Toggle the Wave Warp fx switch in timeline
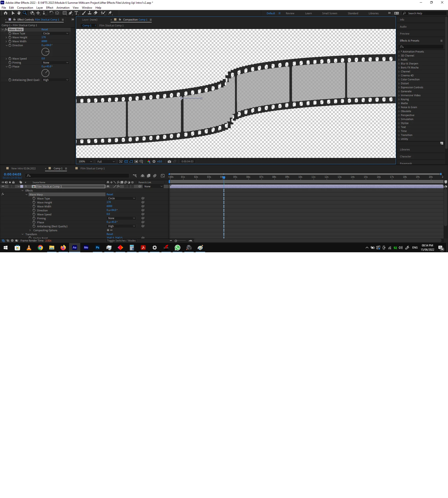 pos(3,194)
